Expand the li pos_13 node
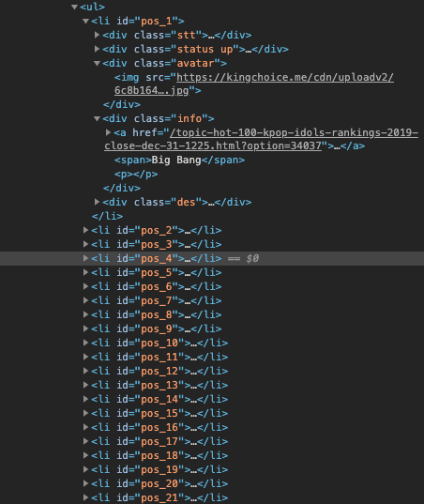This screenshot has height=504, width=424. point(85,385)
